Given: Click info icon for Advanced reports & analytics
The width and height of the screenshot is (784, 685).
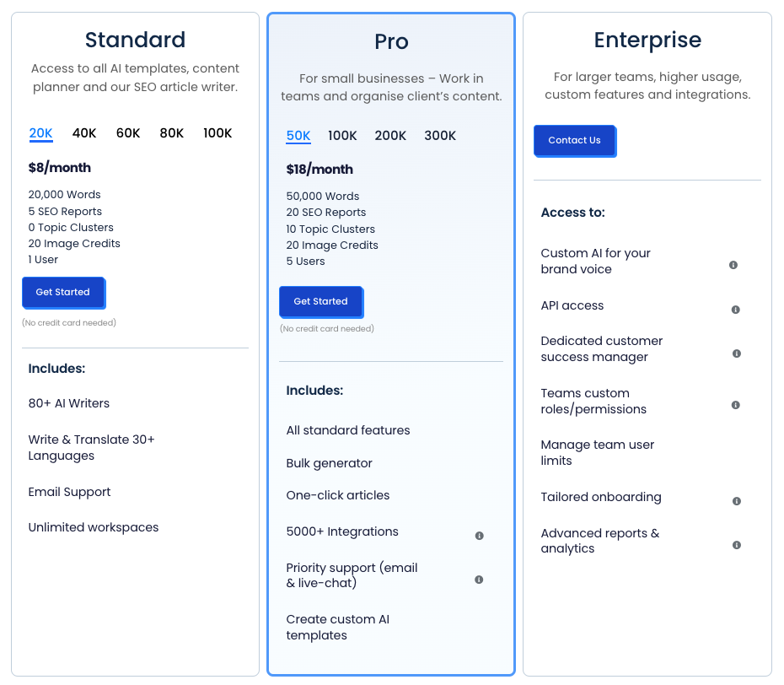Looking at the screenshot, I should pyautogui.click(x=736, y=545).
